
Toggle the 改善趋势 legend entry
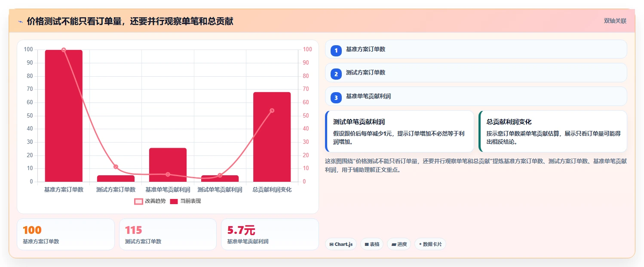[x=150, y=201]
